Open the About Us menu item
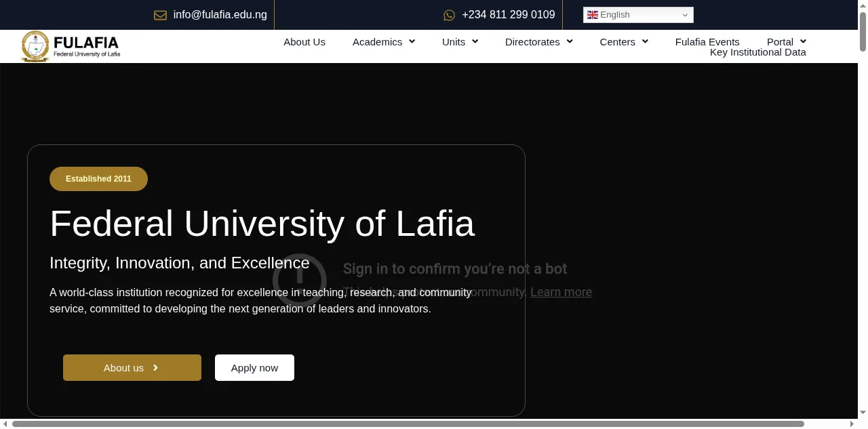This screenshot has height=429, width=868. (x=304, y=42)
